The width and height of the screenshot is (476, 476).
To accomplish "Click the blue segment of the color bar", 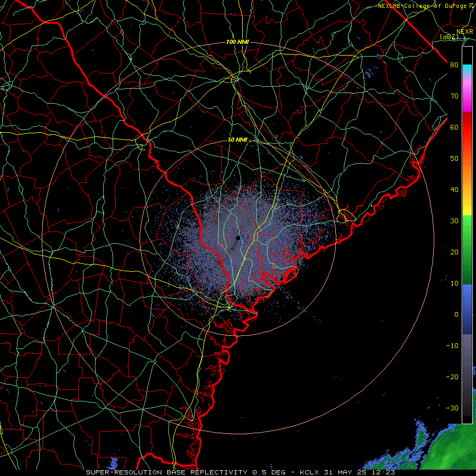I will pos(467,309).
